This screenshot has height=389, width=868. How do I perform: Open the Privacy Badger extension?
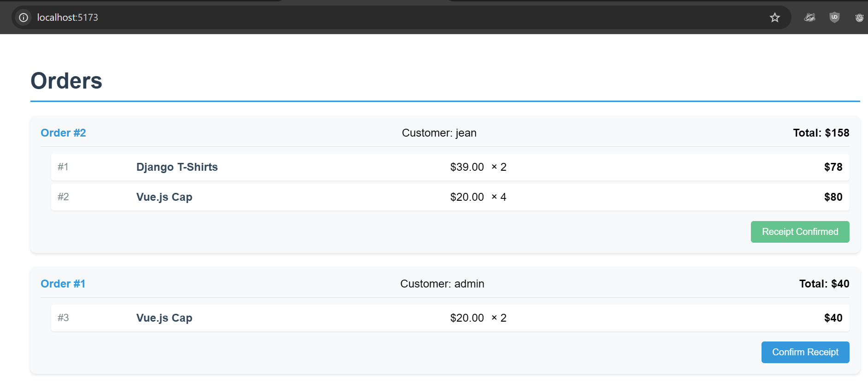(809, 18)
